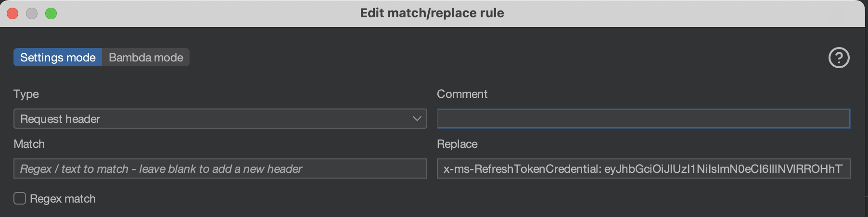Open the Type dropdown showing Request header
This screenshot has height=217, width=868.
click(220, 119)
